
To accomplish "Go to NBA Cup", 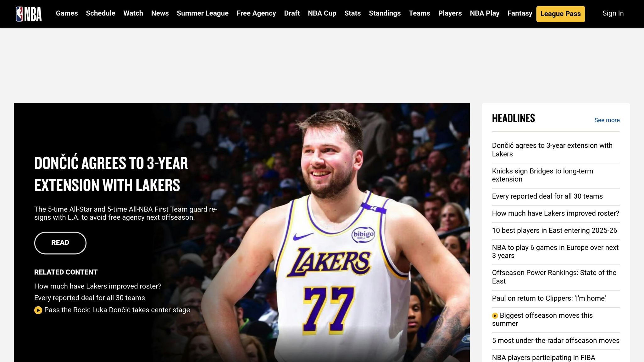I will pyautogui.click(x=322, y=14).
